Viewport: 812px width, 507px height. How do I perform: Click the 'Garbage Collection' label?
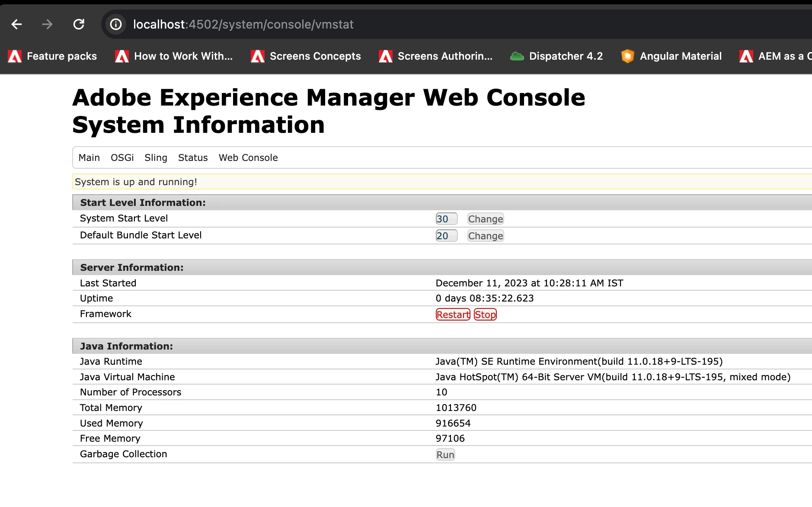coord(124,454)
